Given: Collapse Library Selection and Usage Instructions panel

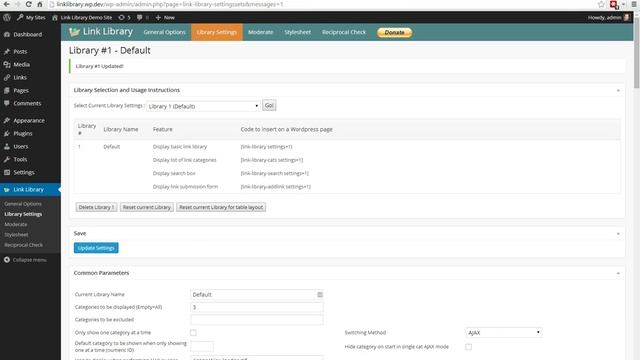Looking at the screenshot, I should 618,90.
